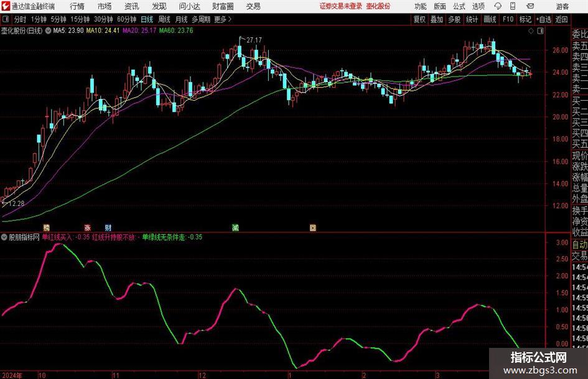Viewport: 588px width, 379px height.
Task: Click the diamond icon atop the chart
Action: tap(531, 31)
